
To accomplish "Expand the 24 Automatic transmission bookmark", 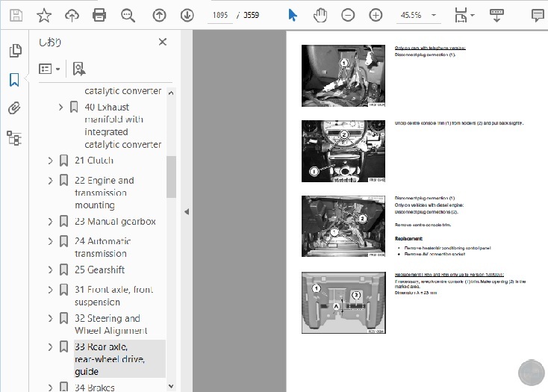I will pos(50,241).
